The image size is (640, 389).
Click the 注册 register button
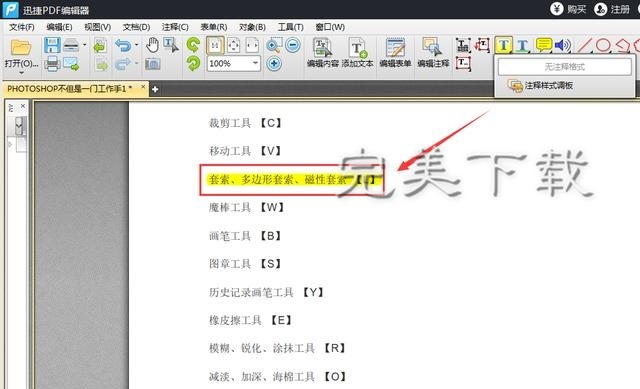point(612,9)
